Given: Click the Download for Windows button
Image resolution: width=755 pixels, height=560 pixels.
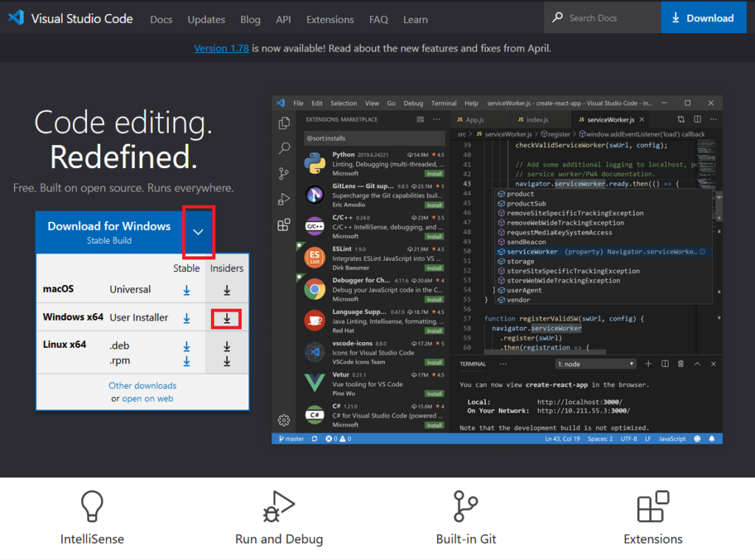Looking at the screenshot, I should (109, 231).
